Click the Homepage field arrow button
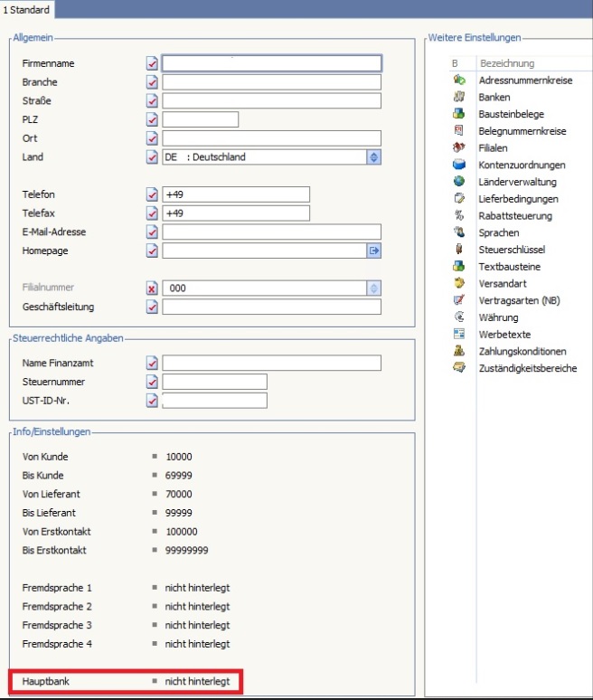 [x=373, y=251]
